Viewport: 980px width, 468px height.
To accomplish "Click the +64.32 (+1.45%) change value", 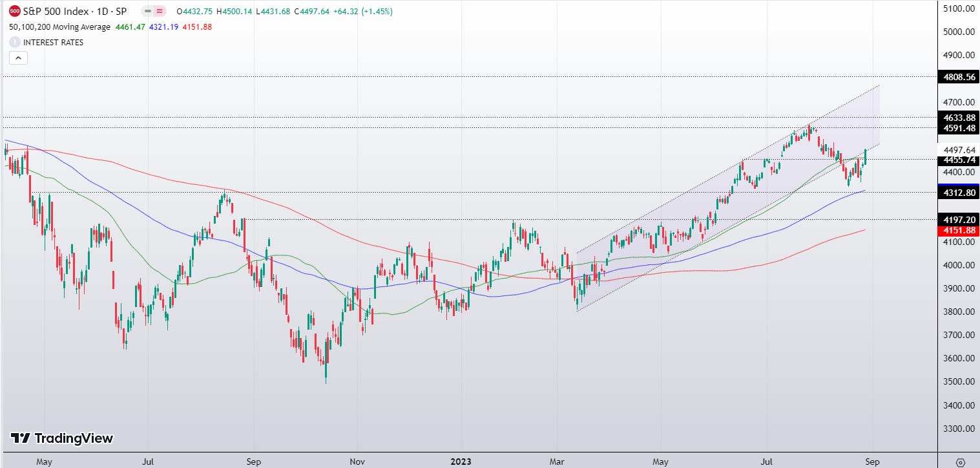I will [362, 11].
